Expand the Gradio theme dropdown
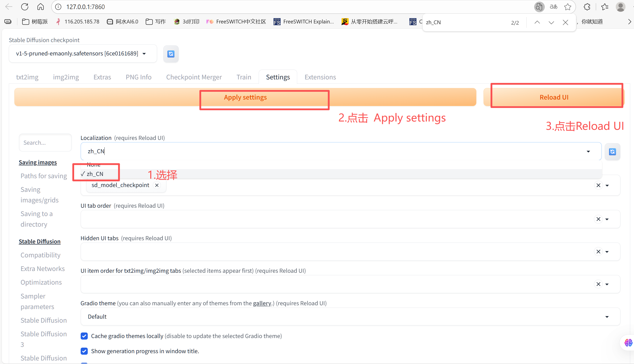Screen dimensions: 634x364 click(x=607, y=317)
